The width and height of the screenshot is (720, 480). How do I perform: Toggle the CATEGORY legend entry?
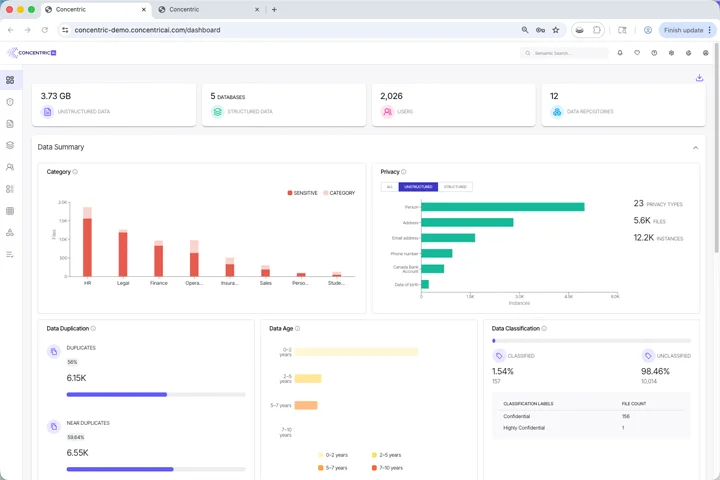pos(339,193)
